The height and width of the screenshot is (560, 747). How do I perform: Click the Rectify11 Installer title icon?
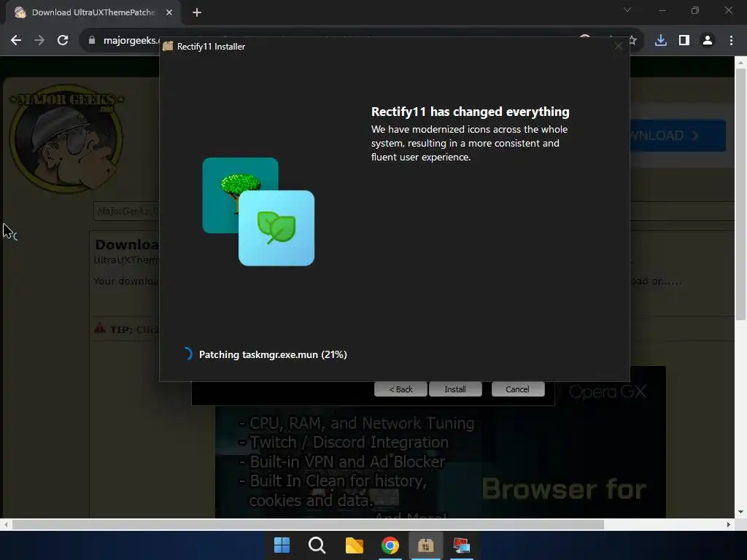pyautogui.click(x=168, y=46)
